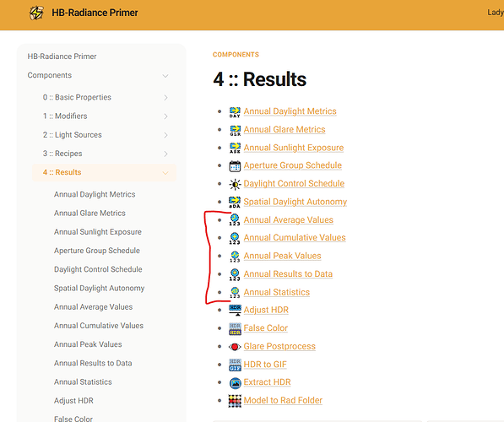Viewport: 504px width, 422px height.
Task: Click the Model to Rad Folder icon
Action: [235, 401]
